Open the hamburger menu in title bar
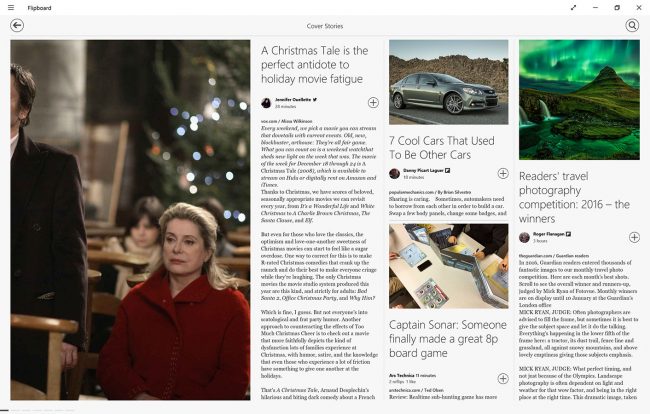This screenshot has width=650, height=414. click(11, 7)
